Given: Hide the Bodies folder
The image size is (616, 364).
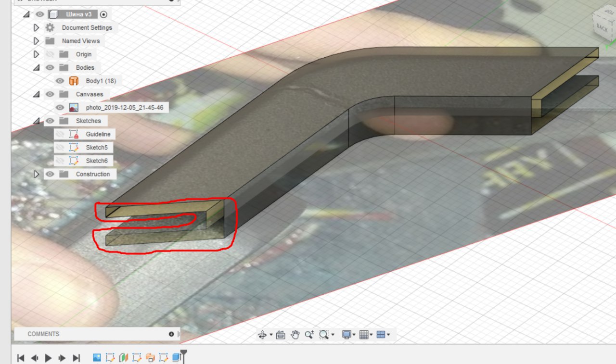Looking at the screenshot, I should pos(50,68).
